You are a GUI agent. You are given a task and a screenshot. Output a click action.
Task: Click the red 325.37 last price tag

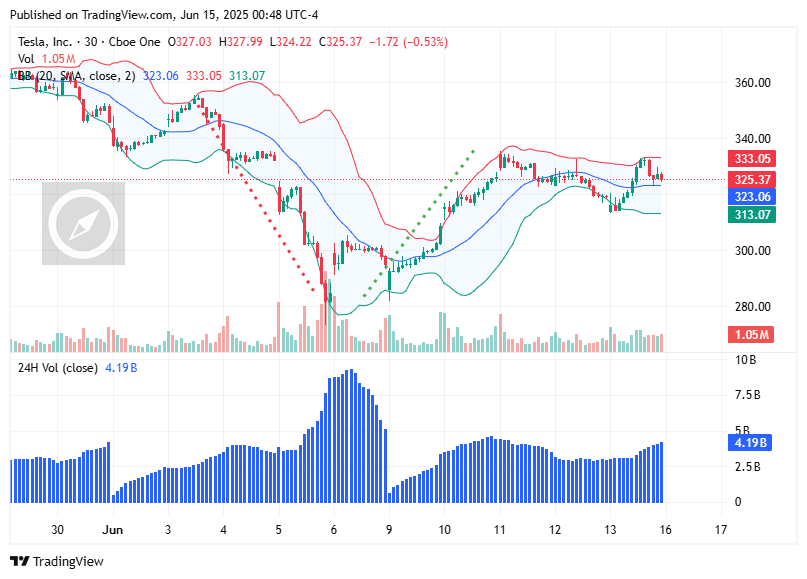(x=752, y=180)
